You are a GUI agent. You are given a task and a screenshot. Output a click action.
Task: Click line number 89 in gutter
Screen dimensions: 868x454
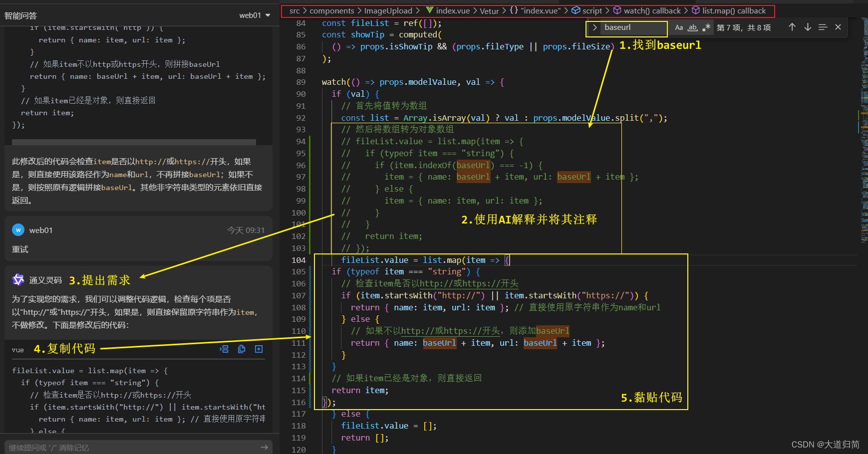point(300,82)
